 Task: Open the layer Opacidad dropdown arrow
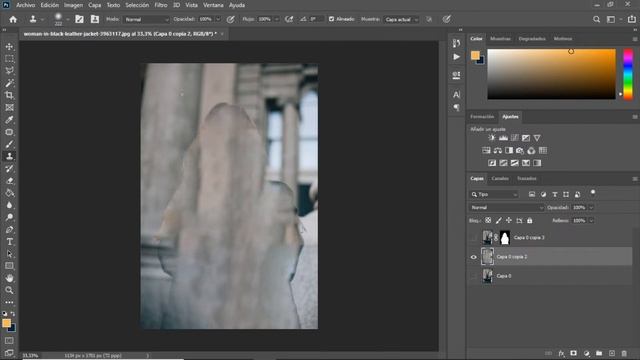coord(591,207)
